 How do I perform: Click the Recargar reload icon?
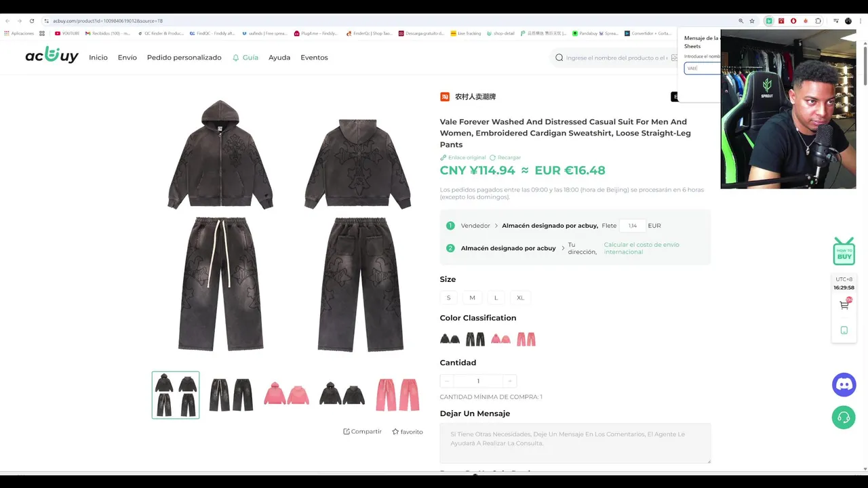(493, 157)
